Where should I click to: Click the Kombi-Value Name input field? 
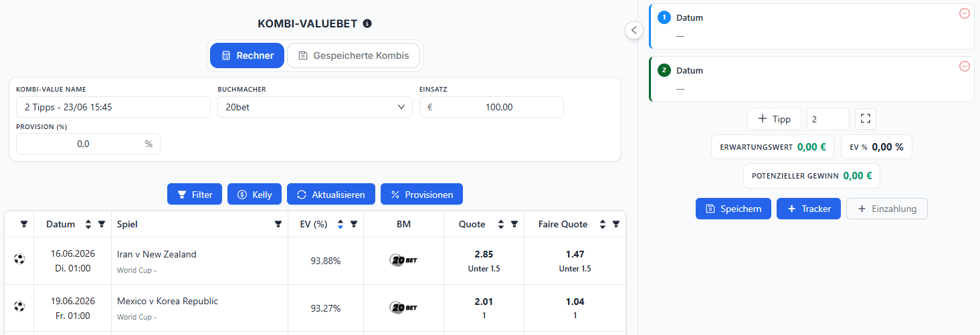click(x=113, y=107)
